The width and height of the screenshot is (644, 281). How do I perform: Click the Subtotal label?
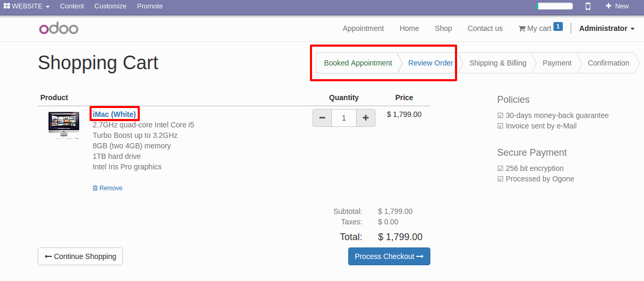click(x=348, y=211)
